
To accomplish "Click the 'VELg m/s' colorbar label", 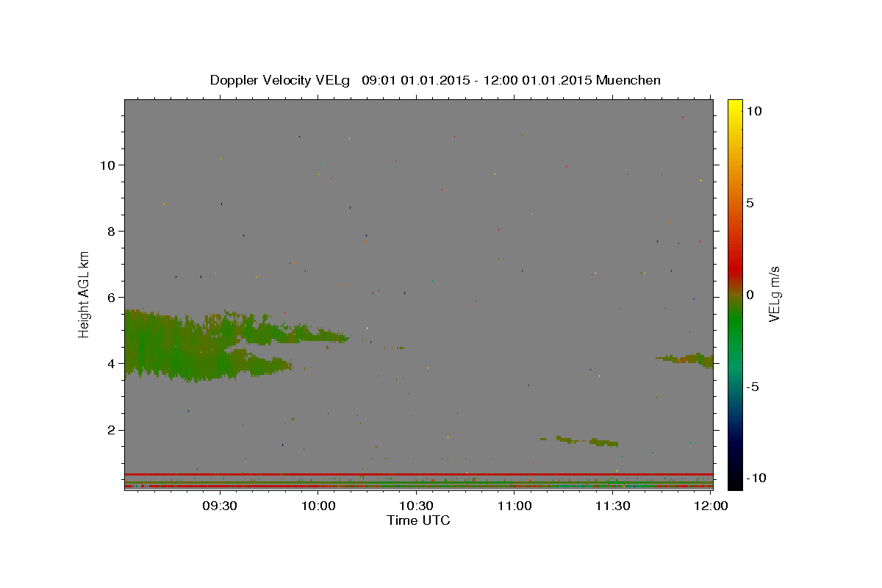I will (774, 295).
